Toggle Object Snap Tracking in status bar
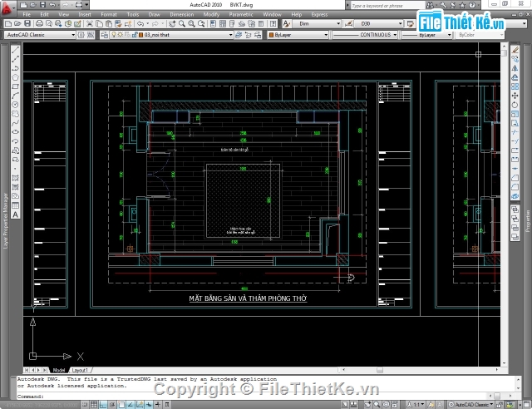 coord(131,405)
